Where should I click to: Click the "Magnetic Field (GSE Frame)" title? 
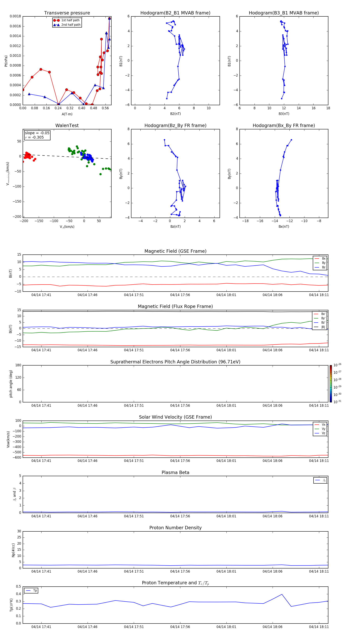175,251
